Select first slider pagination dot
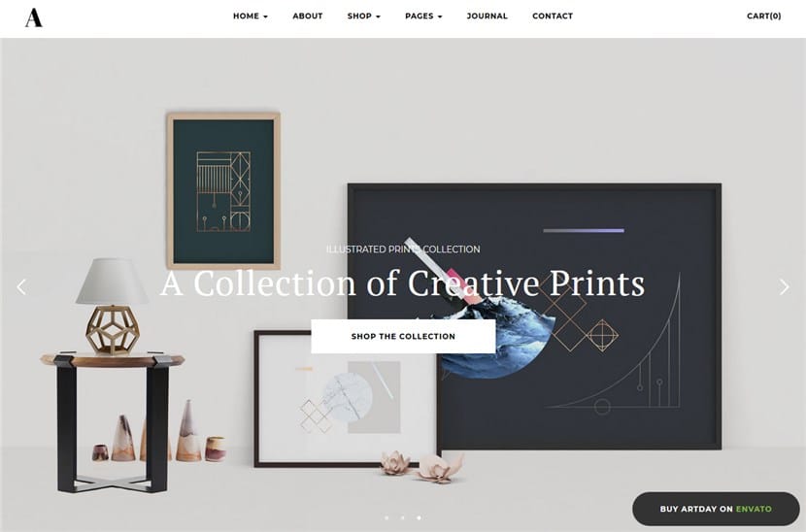 point(386,517)
